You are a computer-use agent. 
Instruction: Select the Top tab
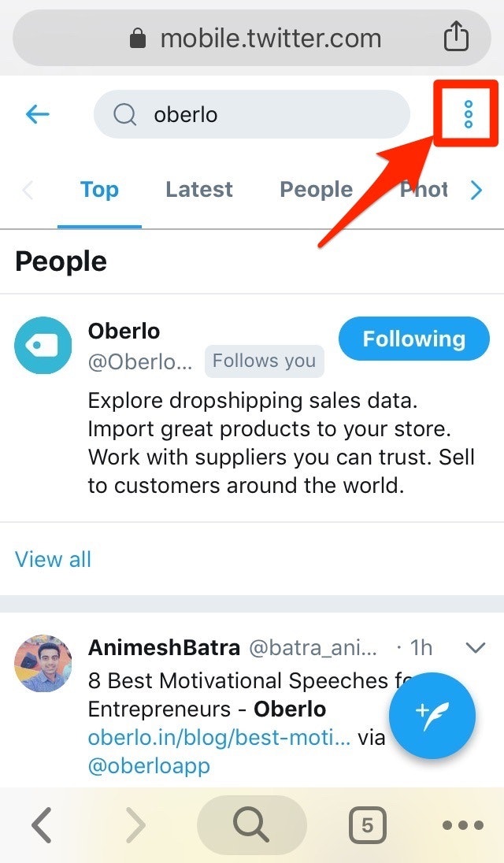99,190
